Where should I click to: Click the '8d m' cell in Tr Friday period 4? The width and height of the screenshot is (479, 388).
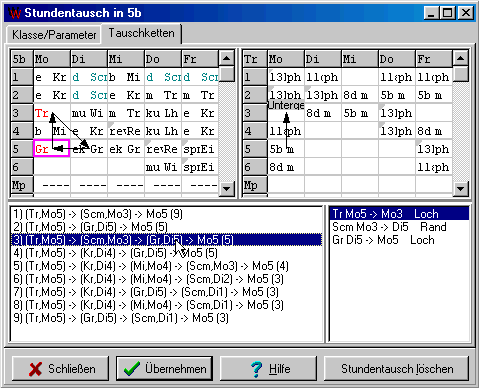pyautogui.click(x=434, y=131)
